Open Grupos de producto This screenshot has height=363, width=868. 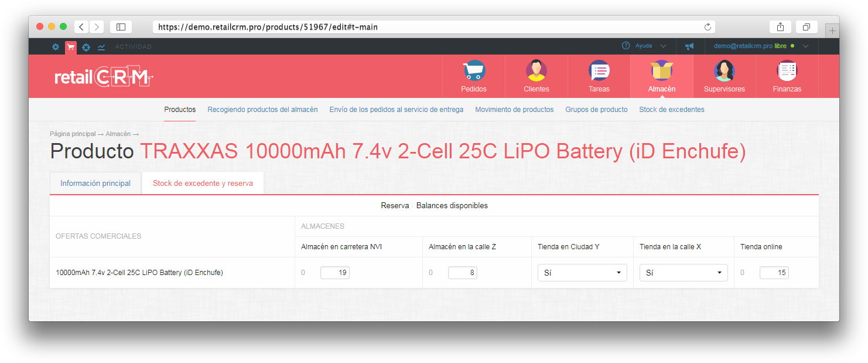[x=596, y=110]
